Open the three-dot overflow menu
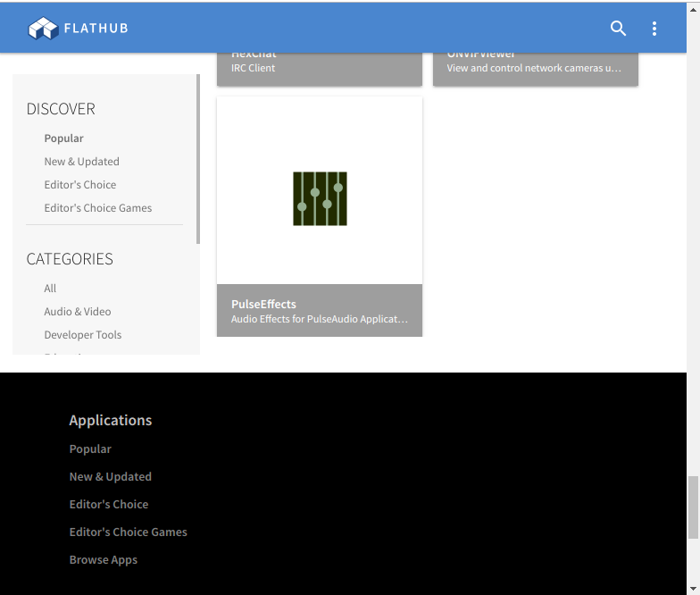Screen dimensions: 700x595 (x=654, y=29)
